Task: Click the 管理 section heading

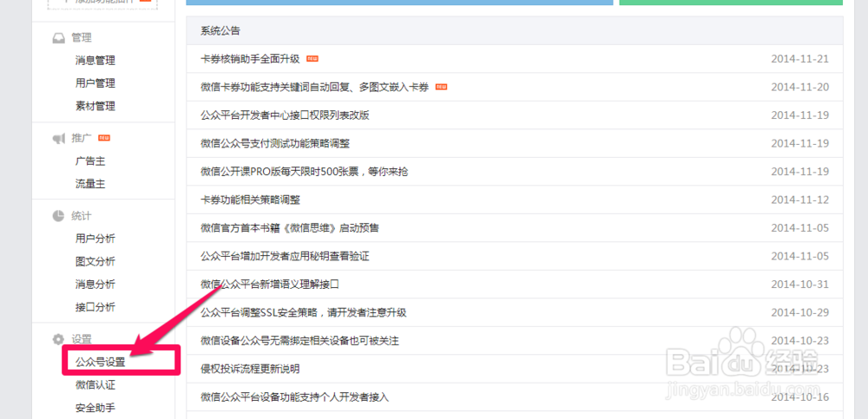Action: pyautogui.click(x=82, y=37)
